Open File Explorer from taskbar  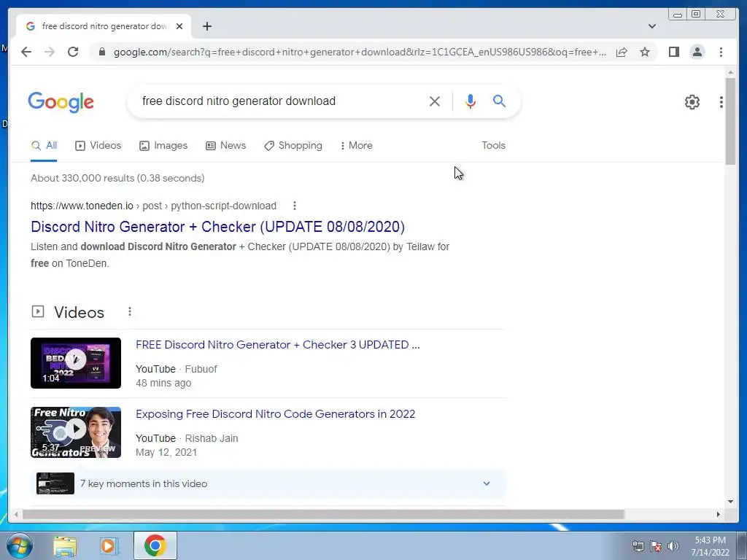coord(65,546)
